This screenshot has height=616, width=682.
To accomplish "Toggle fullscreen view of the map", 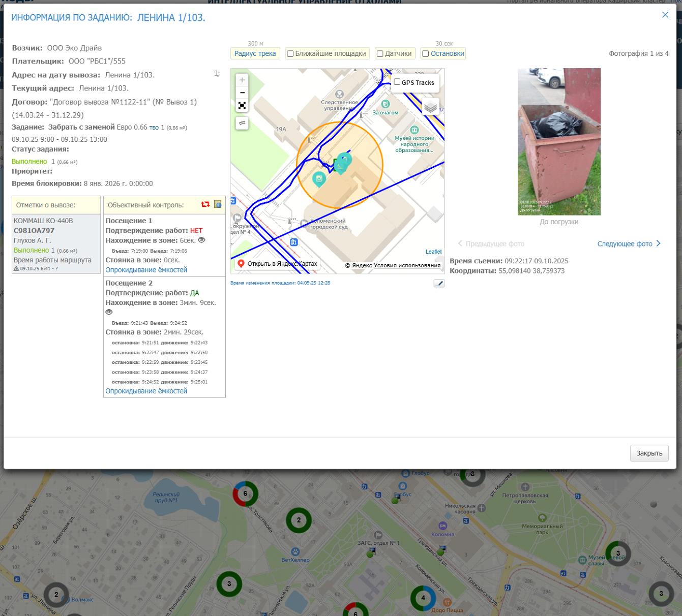I will [x=242, y=106].
